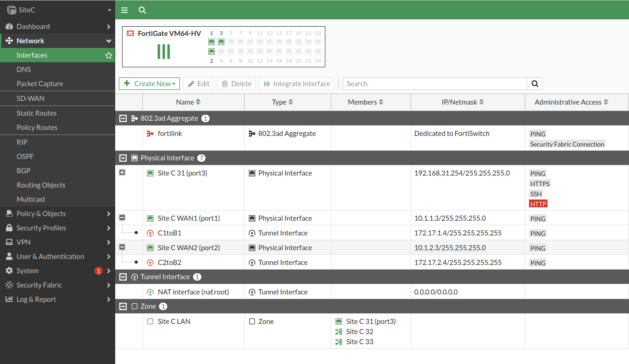This screenshot has width=629, height=364.
Task: Toggle the hamburger menu icon
Action: [x=124, y=10]
